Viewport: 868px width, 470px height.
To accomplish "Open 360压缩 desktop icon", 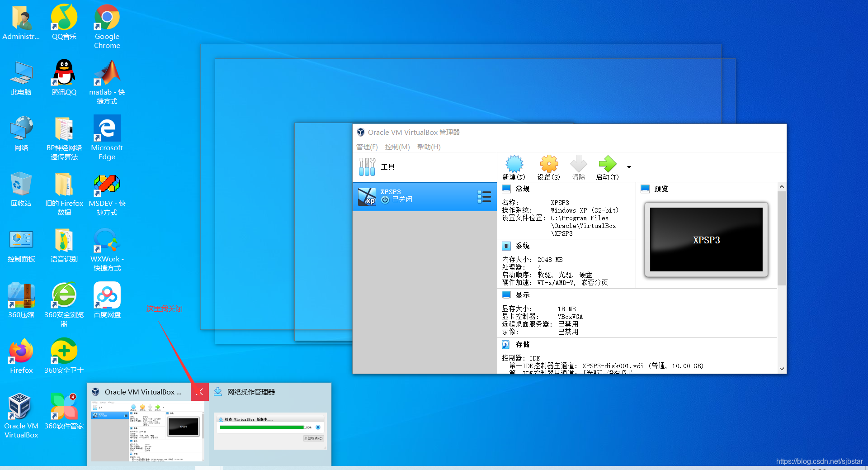I will (x=21, y=301).
